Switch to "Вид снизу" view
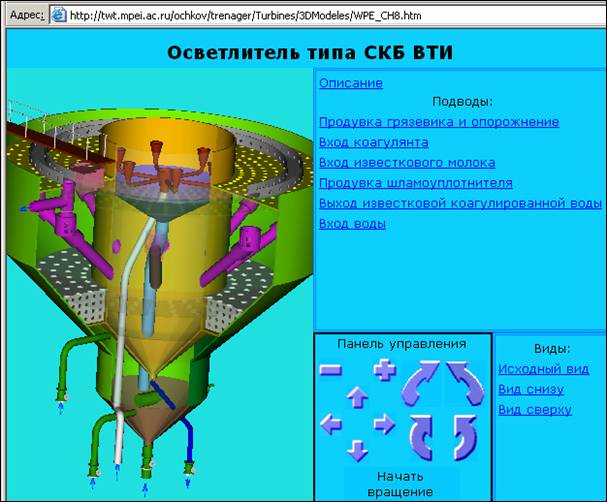 pyautogui.click(x=531, y=389)
